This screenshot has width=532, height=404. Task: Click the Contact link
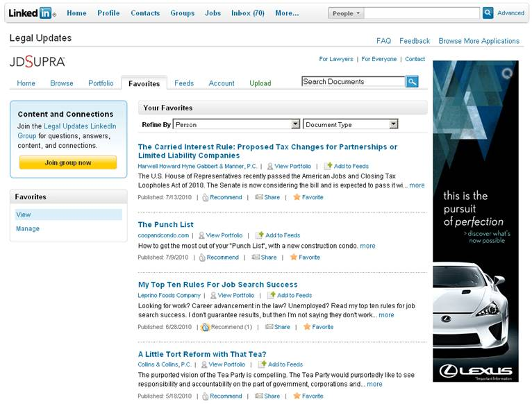(415, 59)
